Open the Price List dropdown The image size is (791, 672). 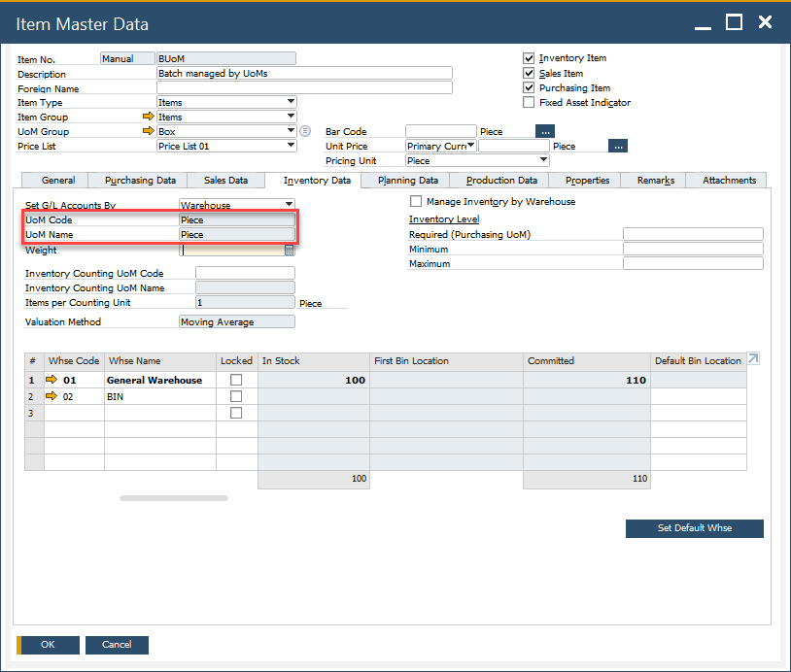click(x=291, y=146)
